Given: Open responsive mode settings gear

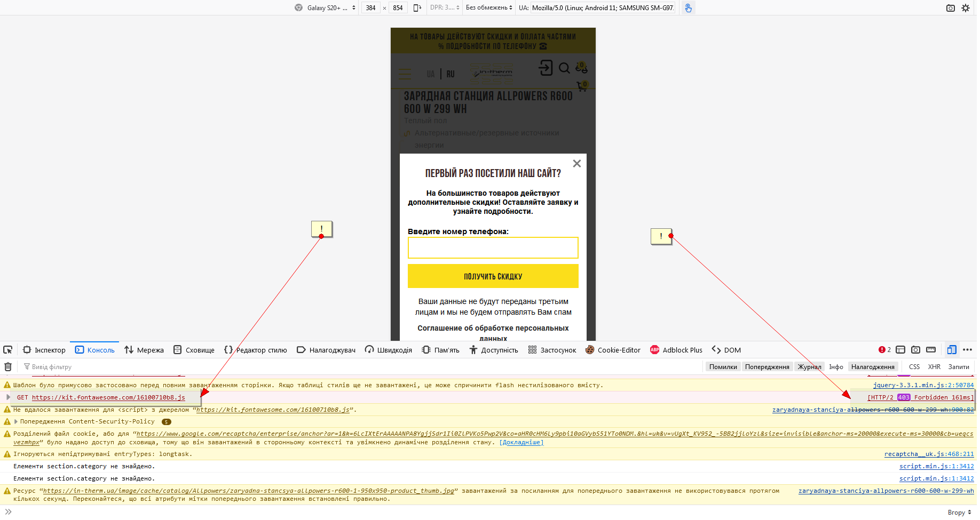Looking at the screenshot, I should (x=966, y=7).
